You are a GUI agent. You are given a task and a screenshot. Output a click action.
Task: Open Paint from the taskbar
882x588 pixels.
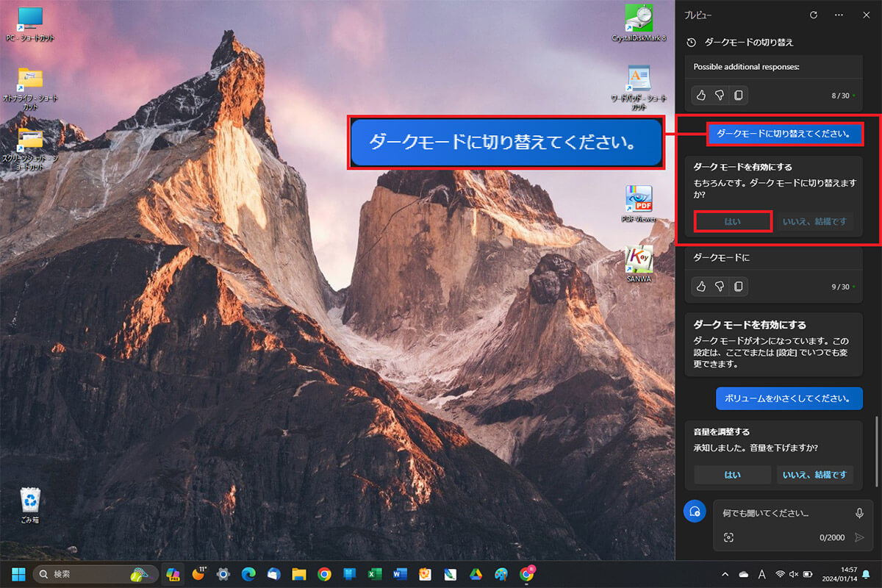(x=501, y=574)
